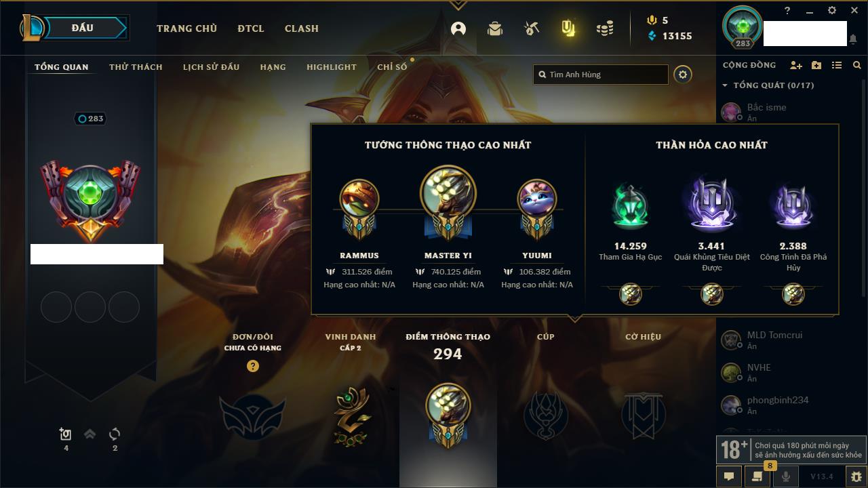Open the highlighted Store icon
Screen dimensions: 868x488
pos(568,28)
